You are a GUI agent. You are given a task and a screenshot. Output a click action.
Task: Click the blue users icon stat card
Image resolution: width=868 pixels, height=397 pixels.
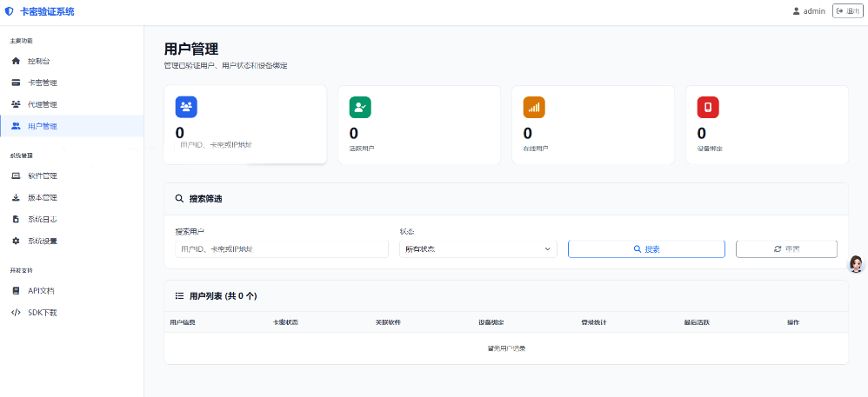tap(186, 107)
